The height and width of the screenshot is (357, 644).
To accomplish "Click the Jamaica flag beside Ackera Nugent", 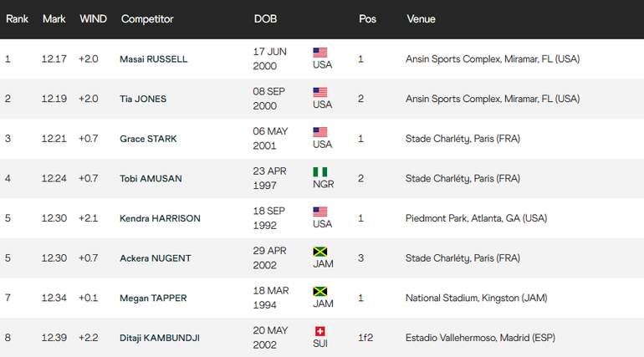I will tap(320, 252).
